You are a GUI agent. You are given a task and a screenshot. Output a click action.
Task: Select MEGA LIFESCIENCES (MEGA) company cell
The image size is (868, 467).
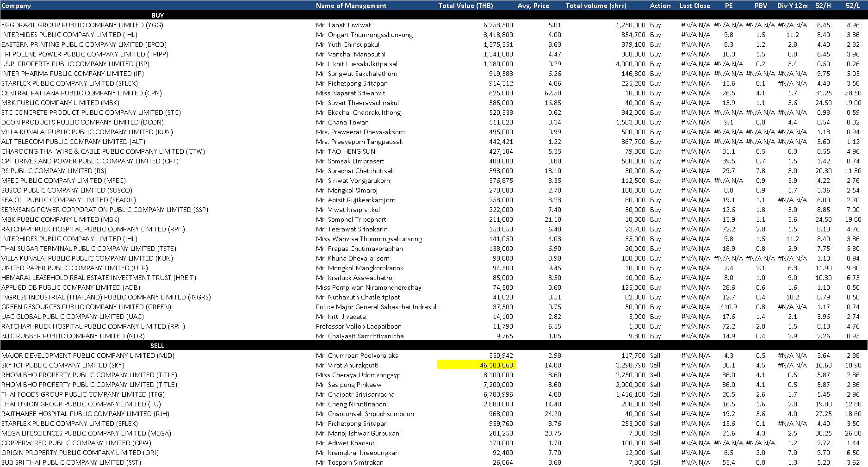pyautogui.click(x=86, y=433)
